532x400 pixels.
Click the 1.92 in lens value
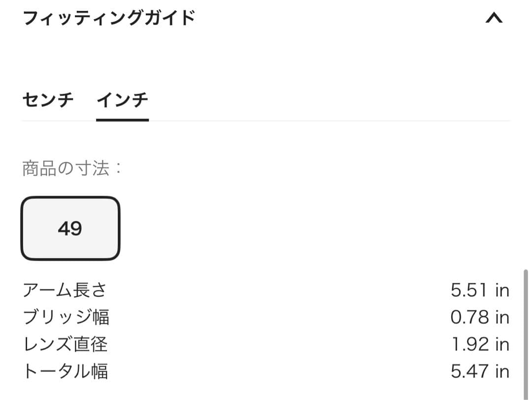point(480,344)
